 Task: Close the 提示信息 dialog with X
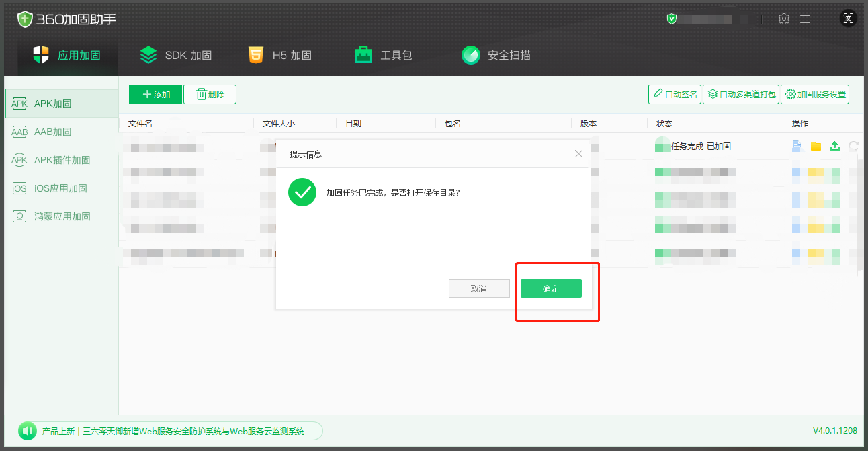(x=579, y=154)
